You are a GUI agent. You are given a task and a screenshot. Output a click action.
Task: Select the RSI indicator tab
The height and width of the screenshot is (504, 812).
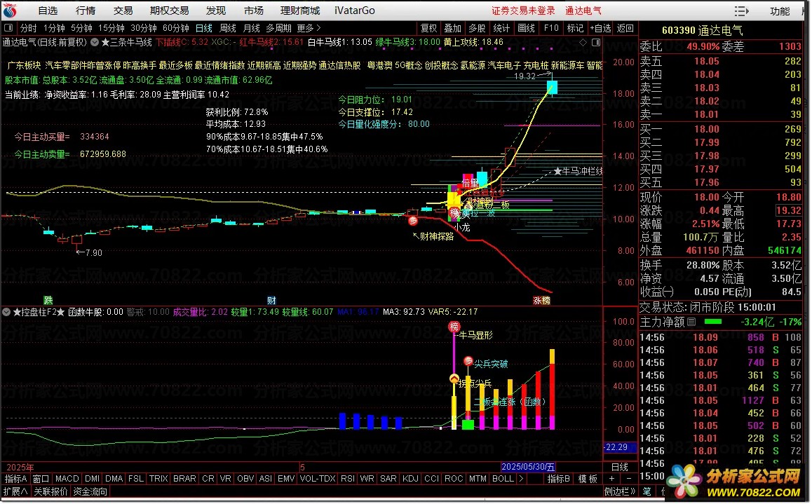pos(348,479)
